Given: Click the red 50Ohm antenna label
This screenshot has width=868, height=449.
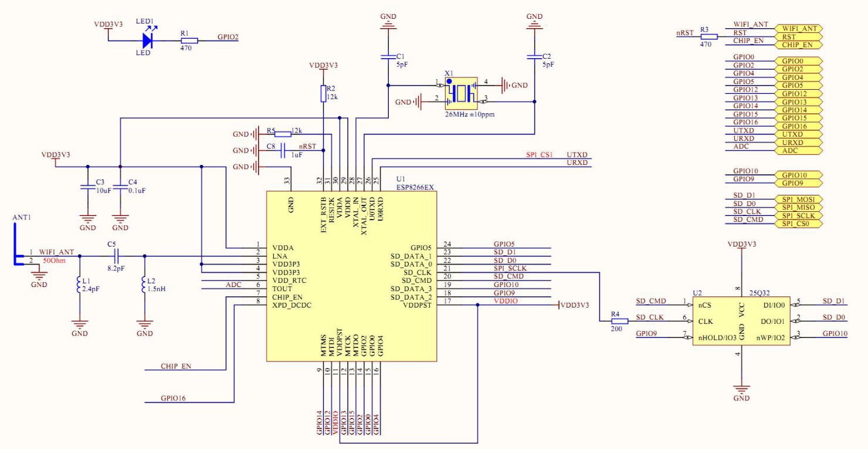Looking at the screenshot, I should click(55, 260).
